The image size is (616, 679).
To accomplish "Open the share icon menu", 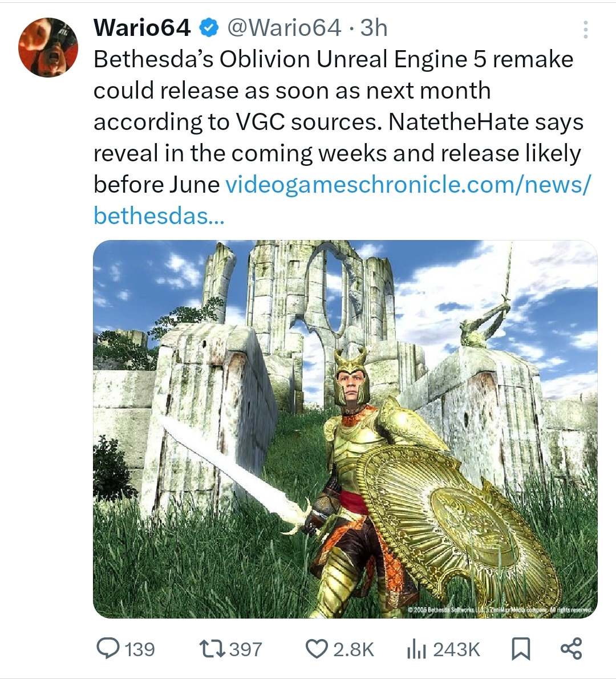I will [571, 649].
